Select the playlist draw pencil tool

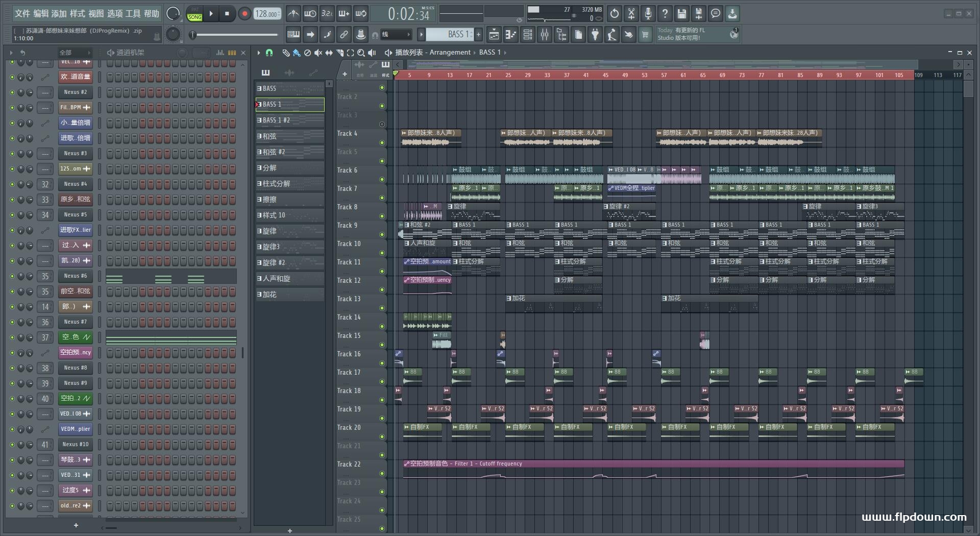click(286, 53)
